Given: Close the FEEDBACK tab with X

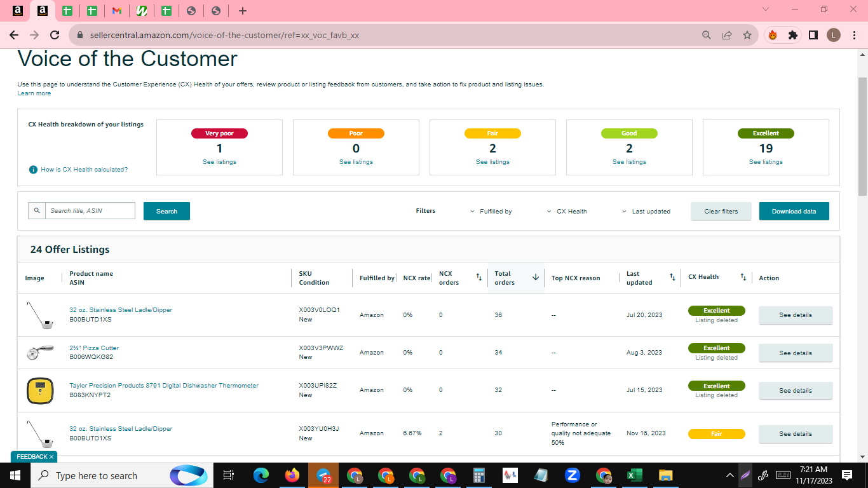Looking at the screenshot, I should tap(51, 457).
